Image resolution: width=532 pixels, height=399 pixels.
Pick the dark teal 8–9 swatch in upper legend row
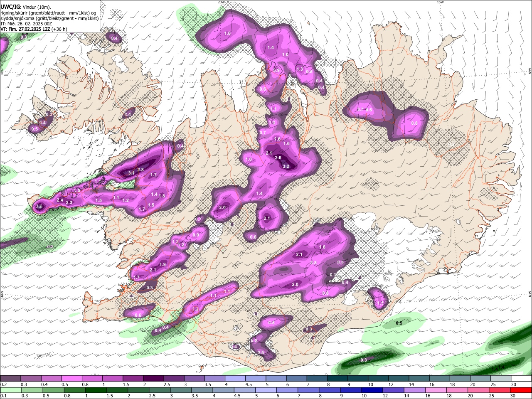pos(337,378)
